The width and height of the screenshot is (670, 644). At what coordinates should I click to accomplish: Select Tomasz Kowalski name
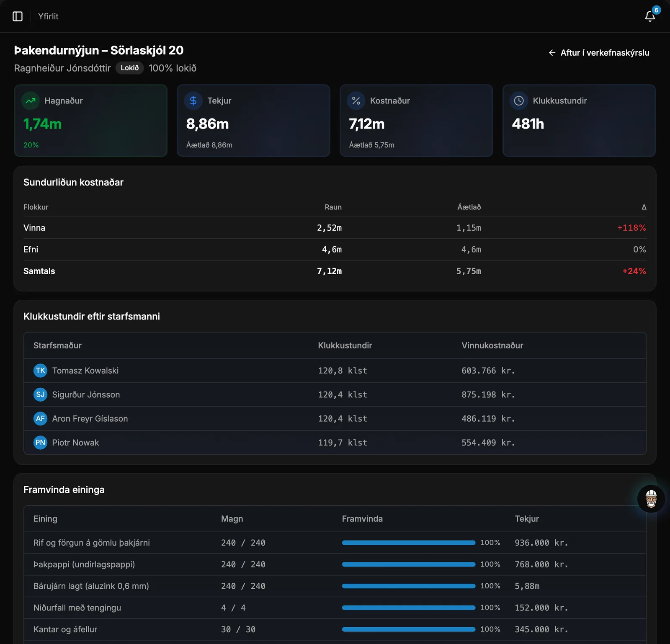[85, 371]
